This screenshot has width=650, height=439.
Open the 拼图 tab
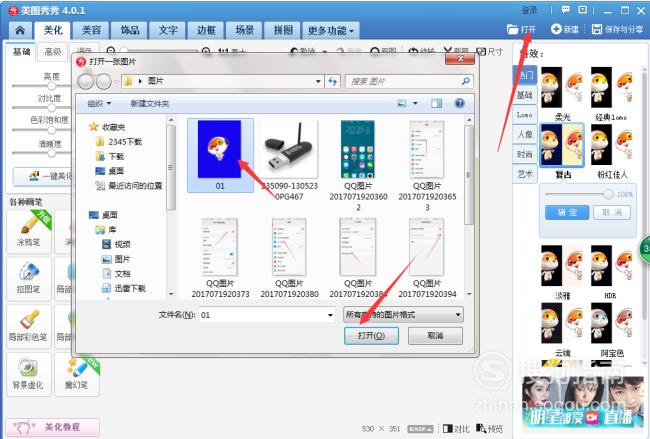tap(283, 30)
